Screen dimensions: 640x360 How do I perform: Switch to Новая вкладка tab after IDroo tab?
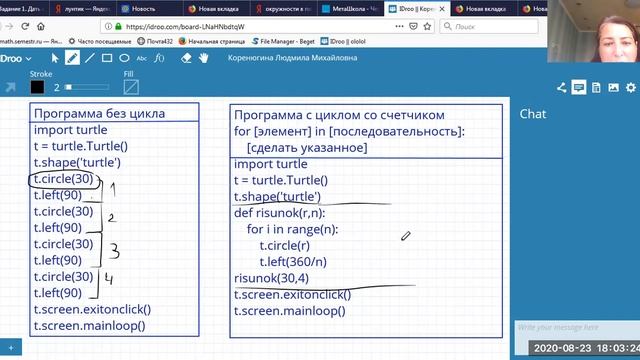pyautogui.click(x=483, y=9)
